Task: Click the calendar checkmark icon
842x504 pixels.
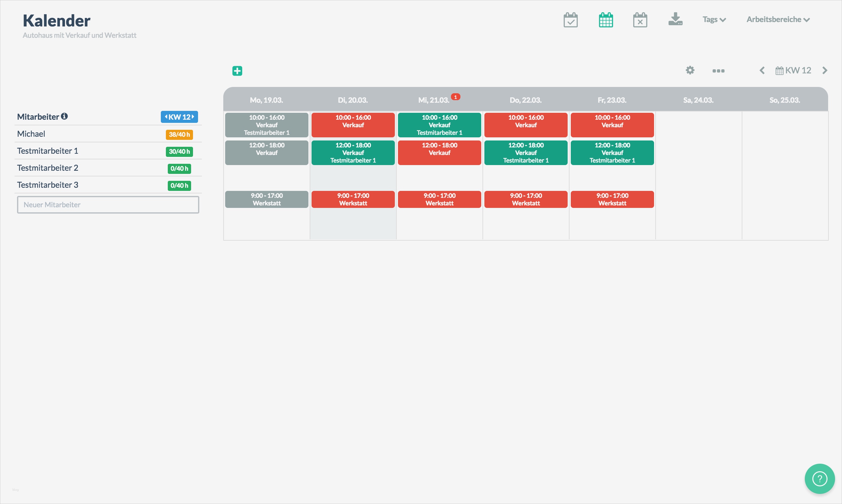Action: point(570,20)
